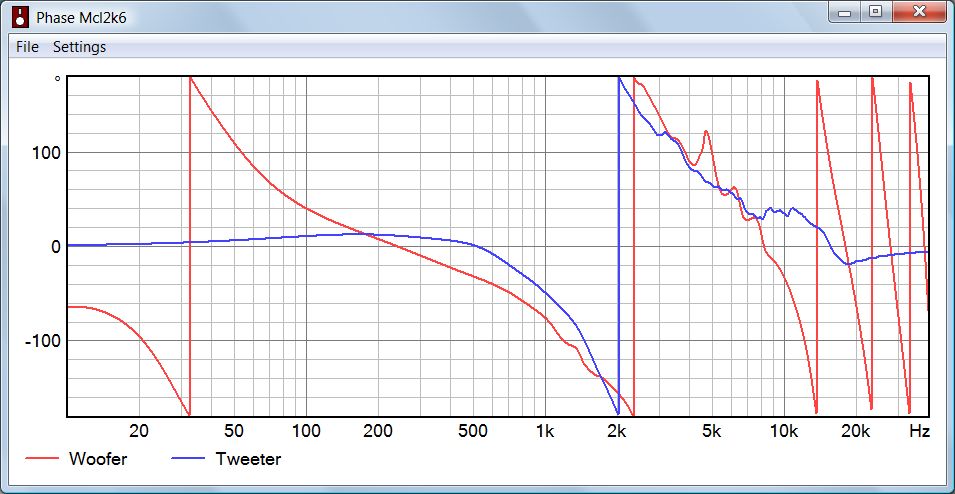The height and width of the screenshot is (494, 955).
Task: Close the Phase Mcl2k6 window
Action: click(x=920, y=12)
